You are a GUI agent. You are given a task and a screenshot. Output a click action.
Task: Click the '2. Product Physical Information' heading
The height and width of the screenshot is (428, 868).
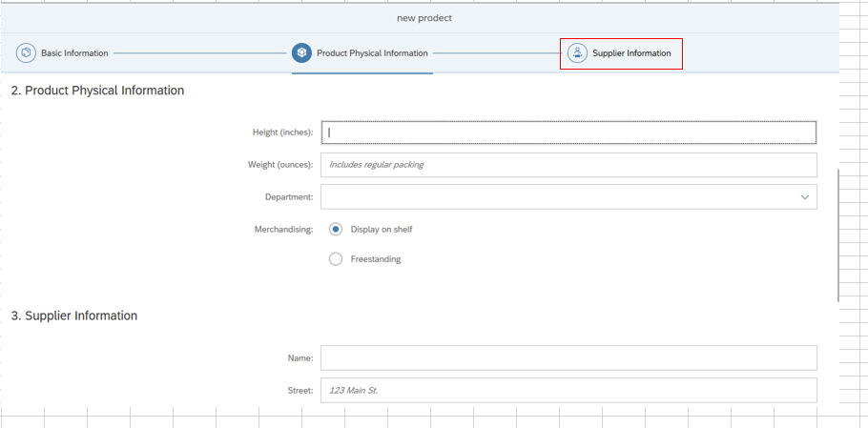pyautogui.click(x=97, y=91)
